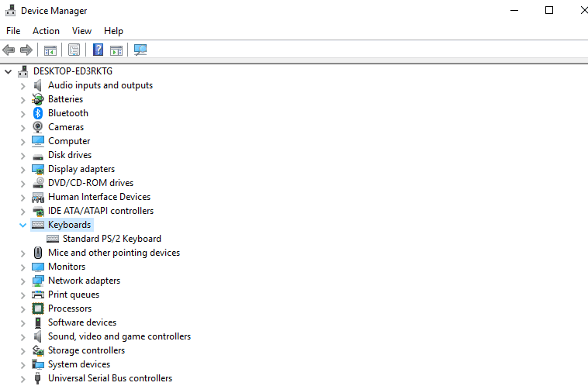Expand the Monitors category
Image resolution: width=588 pixels, height=386 pixels.
(x=22, y=267)
